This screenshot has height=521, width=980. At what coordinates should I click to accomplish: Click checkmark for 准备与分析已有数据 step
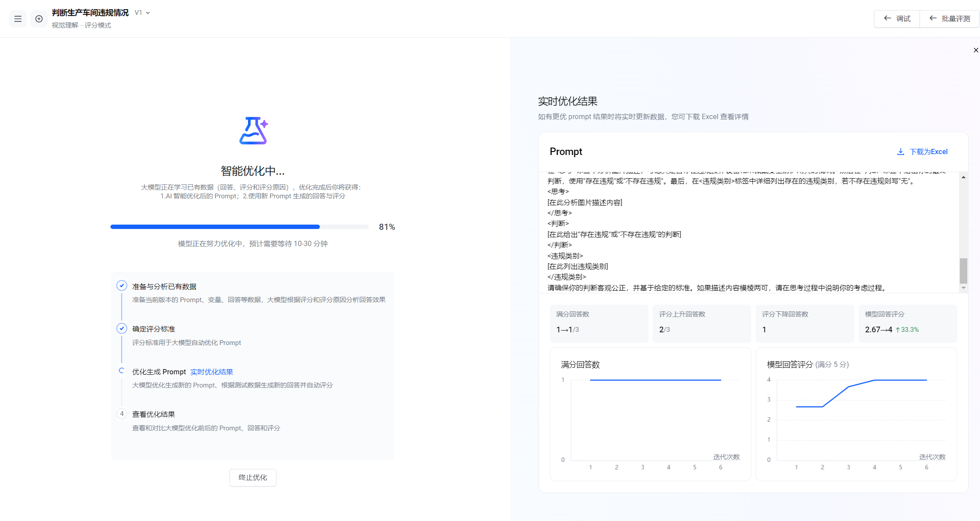coord(122,286)
